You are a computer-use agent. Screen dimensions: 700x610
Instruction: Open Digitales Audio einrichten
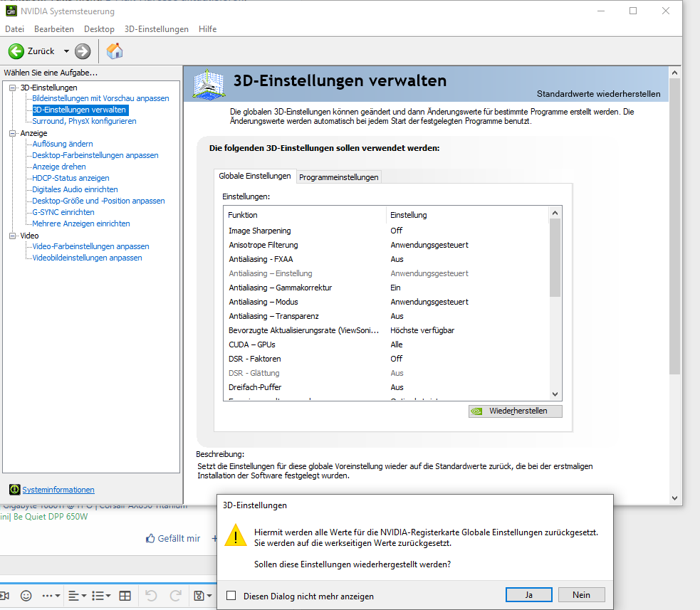pos(75,189)
